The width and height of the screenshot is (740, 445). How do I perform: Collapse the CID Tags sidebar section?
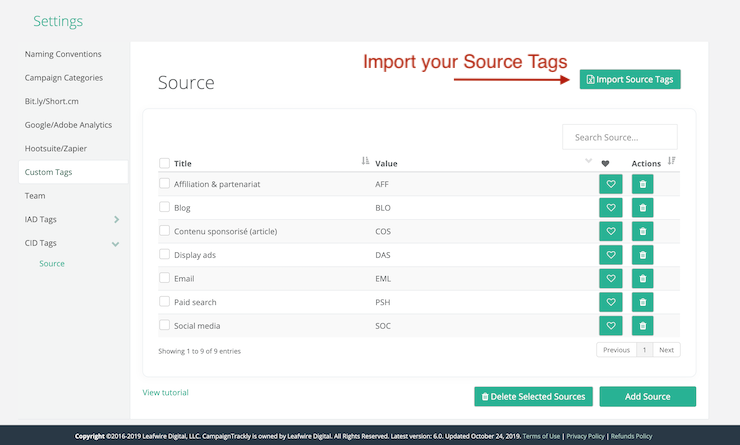[116, 243]
